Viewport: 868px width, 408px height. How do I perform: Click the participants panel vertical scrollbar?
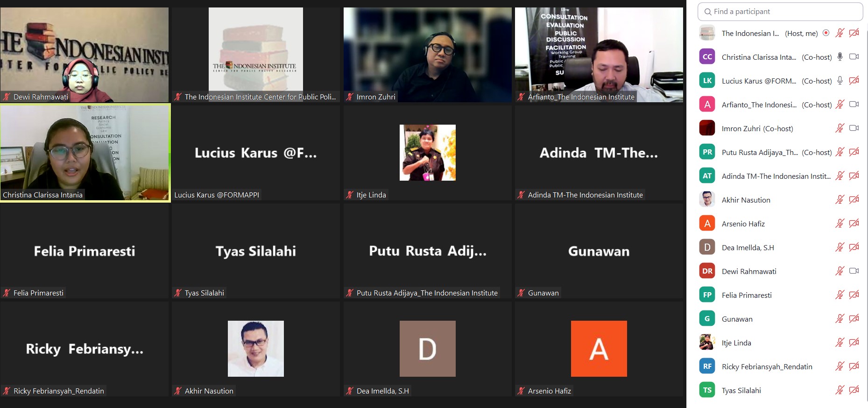click(866, 187)
